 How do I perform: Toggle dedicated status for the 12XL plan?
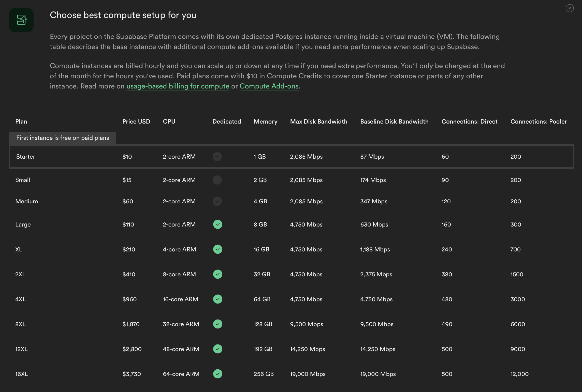click(217, 349)
